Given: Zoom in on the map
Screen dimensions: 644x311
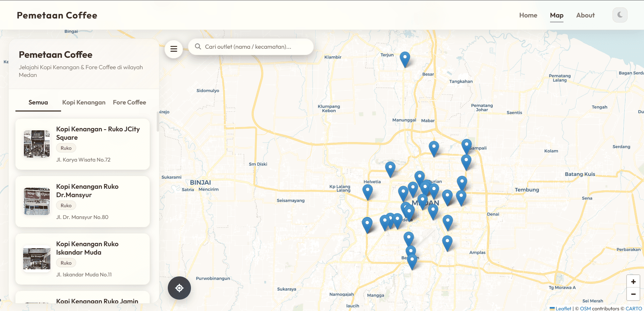Looking at the screenshot, I should coord(633,282).
